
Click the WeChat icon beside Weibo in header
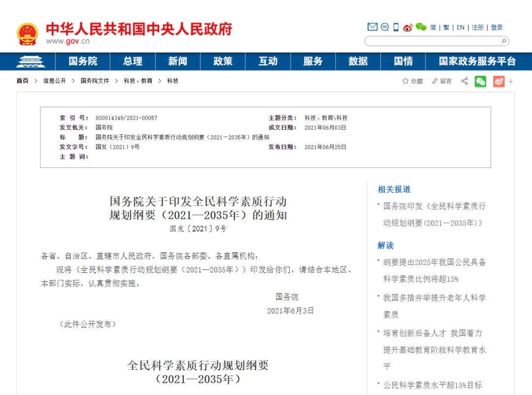click(421, 28)
